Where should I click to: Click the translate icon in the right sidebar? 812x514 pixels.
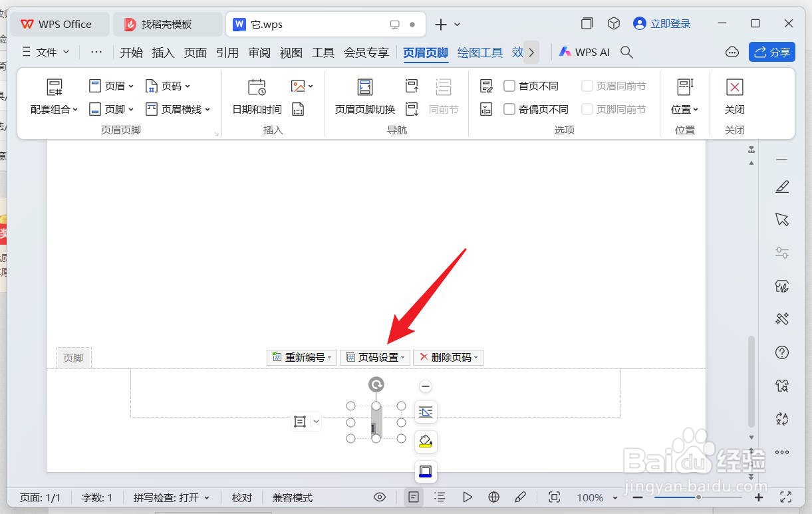[781, 419]
